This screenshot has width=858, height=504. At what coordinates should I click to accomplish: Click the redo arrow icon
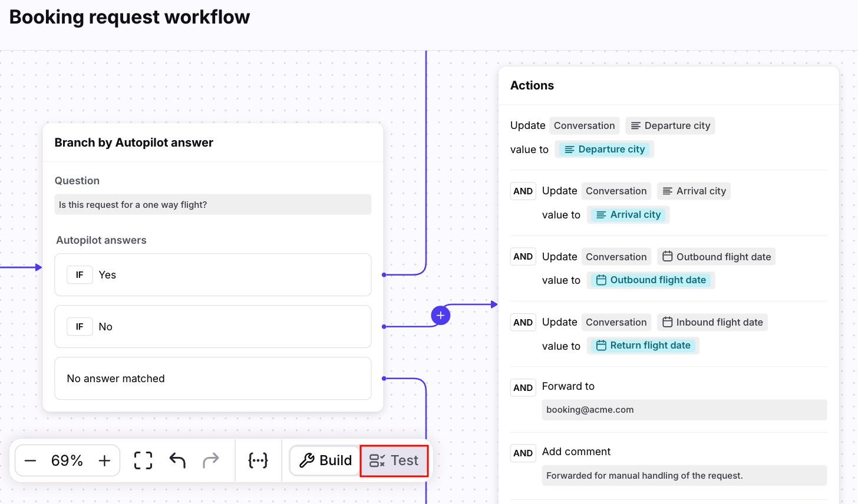point(210,460)
